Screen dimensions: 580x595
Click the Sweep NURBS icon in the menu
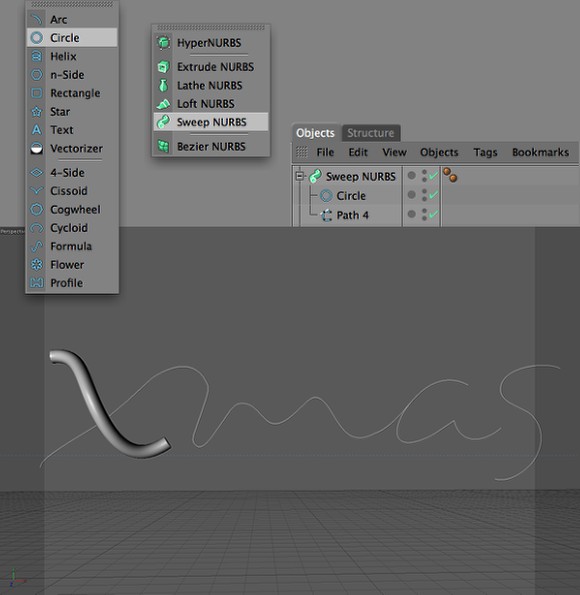(x=163, y=122)
